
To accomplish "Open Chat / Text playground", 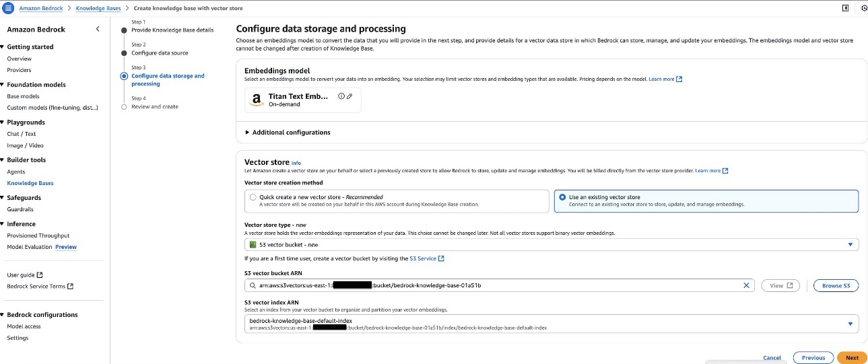I will (22, 134).
